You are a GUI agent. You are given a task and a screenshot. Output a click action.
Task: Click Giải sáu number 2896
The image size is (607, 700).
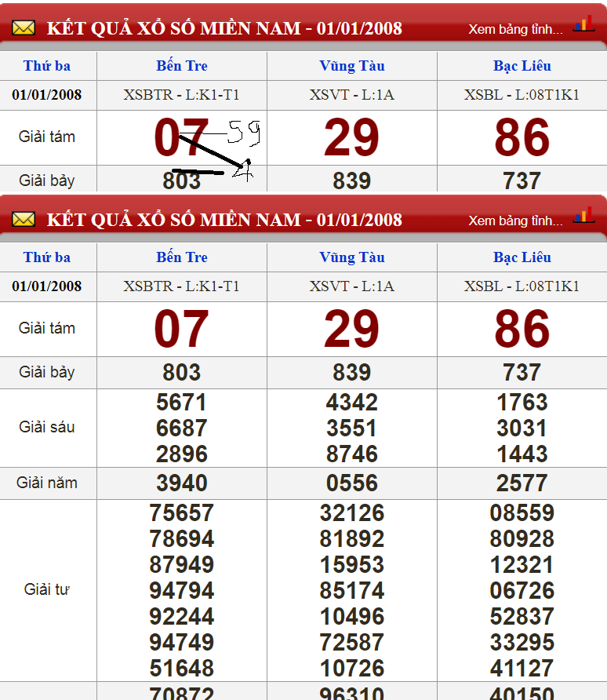pyautogui.click(x=181, y=454)
